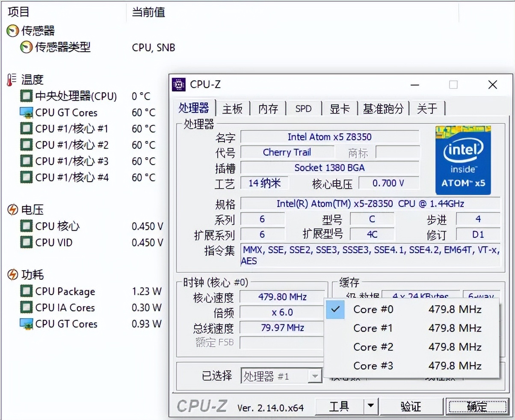Open the SPD tab in CPU-Z

304,109
